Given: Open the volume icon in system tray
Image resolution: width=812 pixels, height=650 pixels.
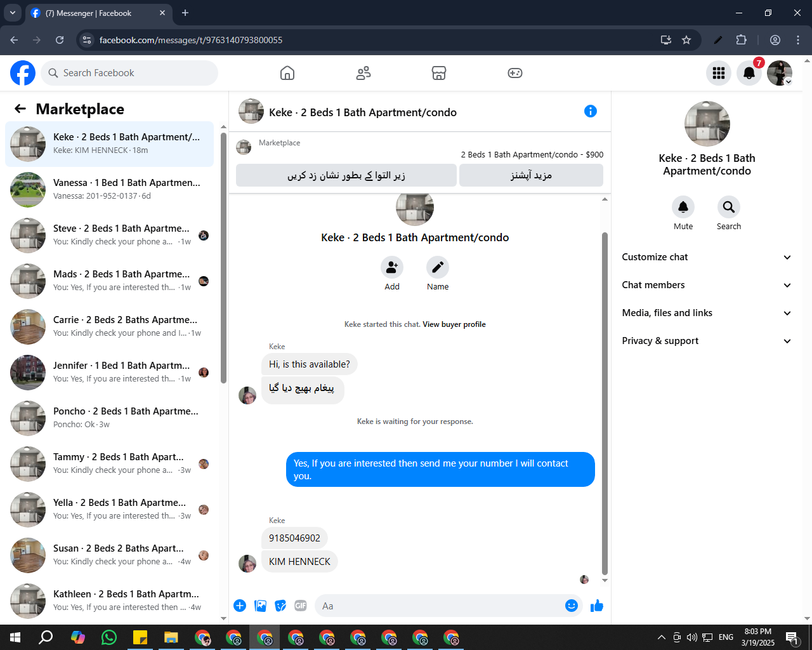Looking at the screenshot, I should click(x=691, y=637).
